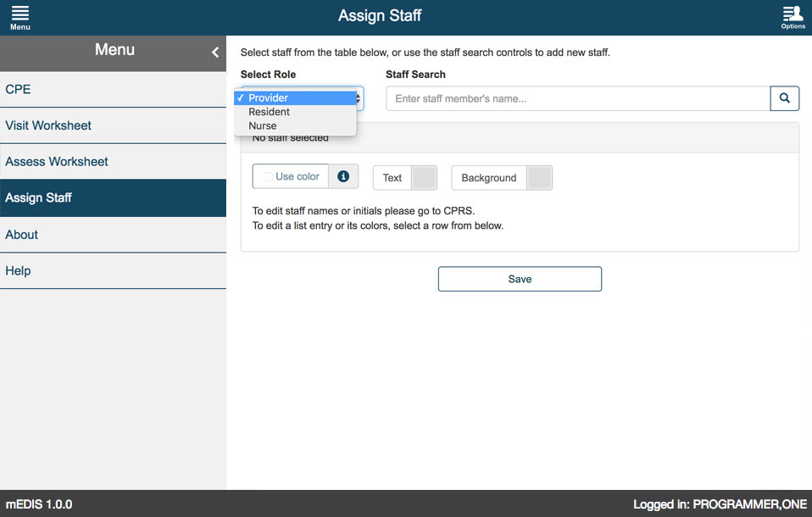Go to Visit Worksheet menu item
Image resolution: width=812 pixels, height=517 pixels.
tap(113, 125)
